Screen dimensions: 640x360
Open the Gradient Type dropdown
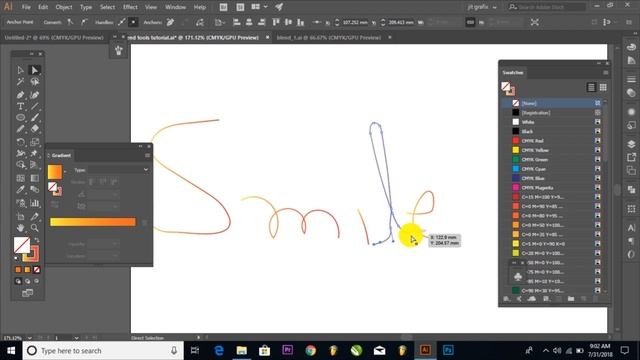point(118,169)
